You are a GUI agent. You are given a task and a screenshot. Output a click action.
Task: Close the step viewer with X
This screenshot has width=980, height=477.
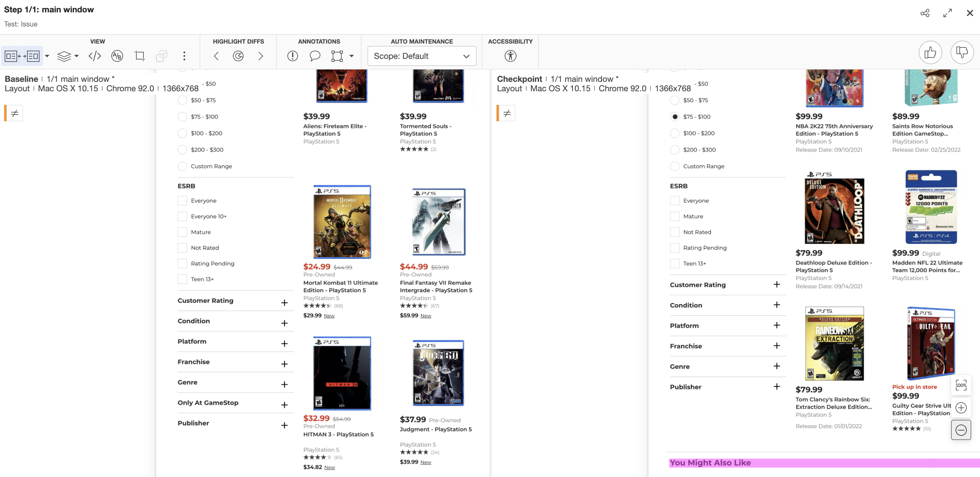pyautogui.click(x=970, y=13)
